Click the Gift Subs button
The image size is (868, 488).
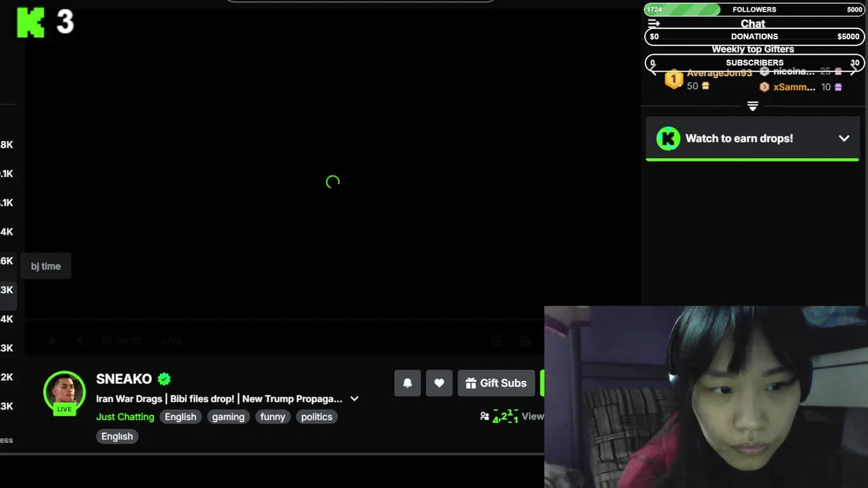tap(496, 383)
